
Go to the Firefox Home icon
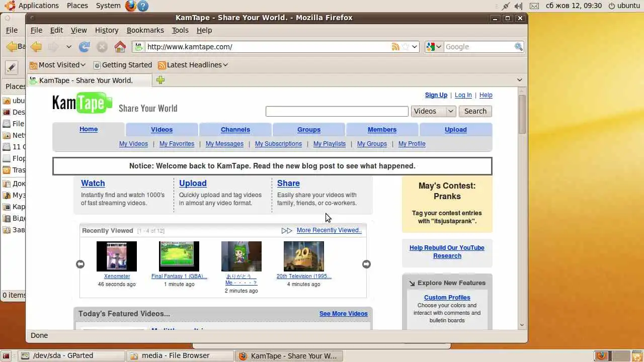[120, 47]
